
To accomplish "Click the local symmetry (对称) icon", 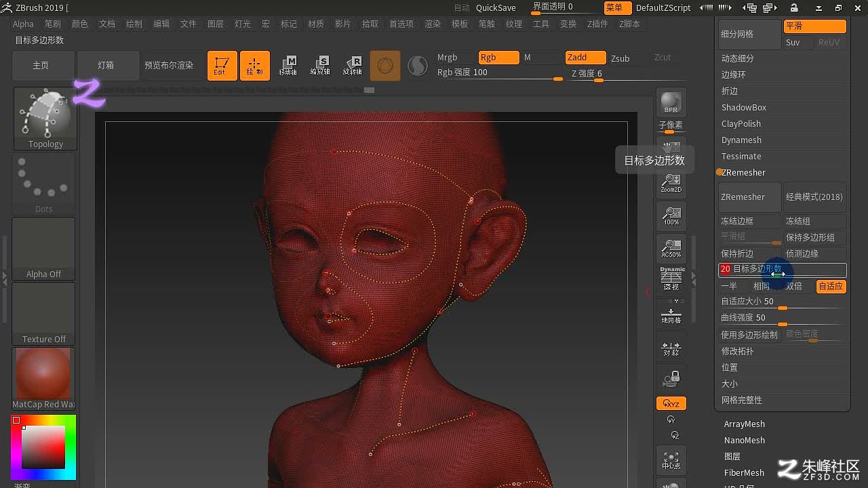I will pos(671,348).
